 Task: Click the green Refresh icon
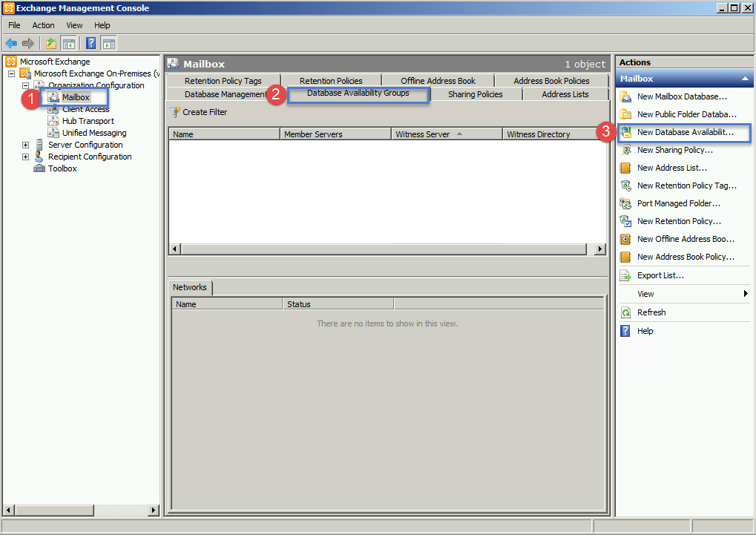click(x=626, y=312)
